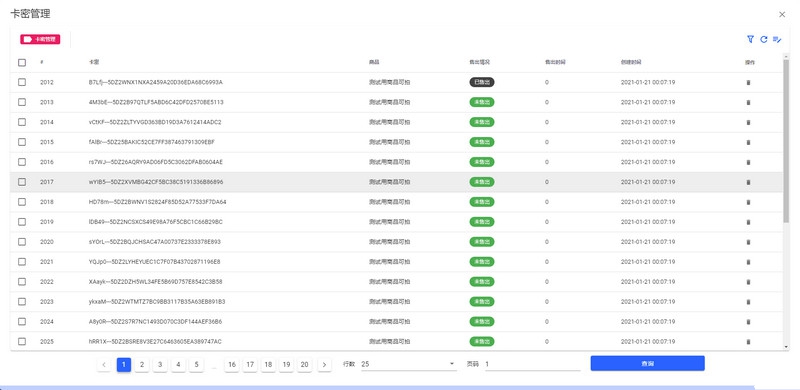Select row 2023 checkbox
The width and height of the screenshot is (800, 390).
point(22,301)
